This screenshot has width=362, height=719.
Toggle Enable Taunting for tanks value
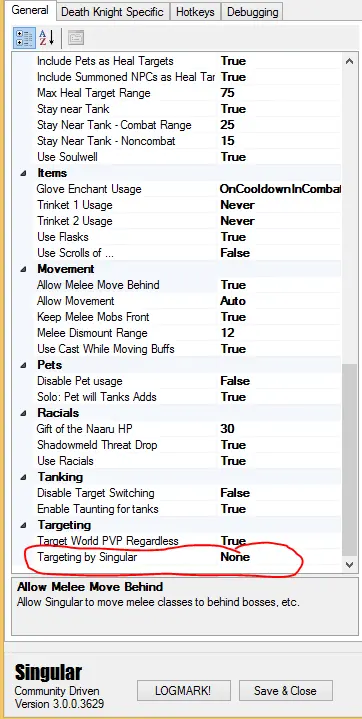pos(279,509)
